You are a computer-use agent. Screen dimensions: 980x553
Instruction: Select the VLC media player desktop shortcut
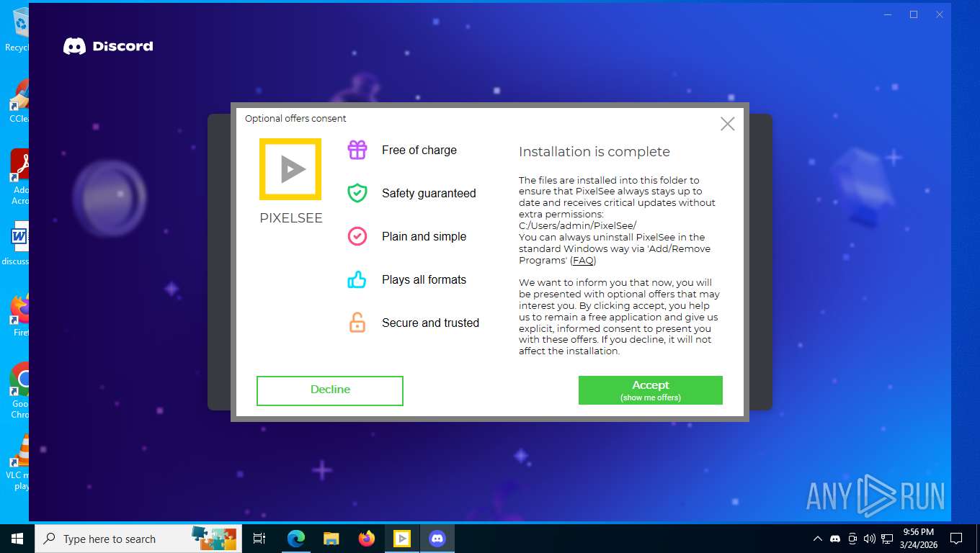coord(17,462)
